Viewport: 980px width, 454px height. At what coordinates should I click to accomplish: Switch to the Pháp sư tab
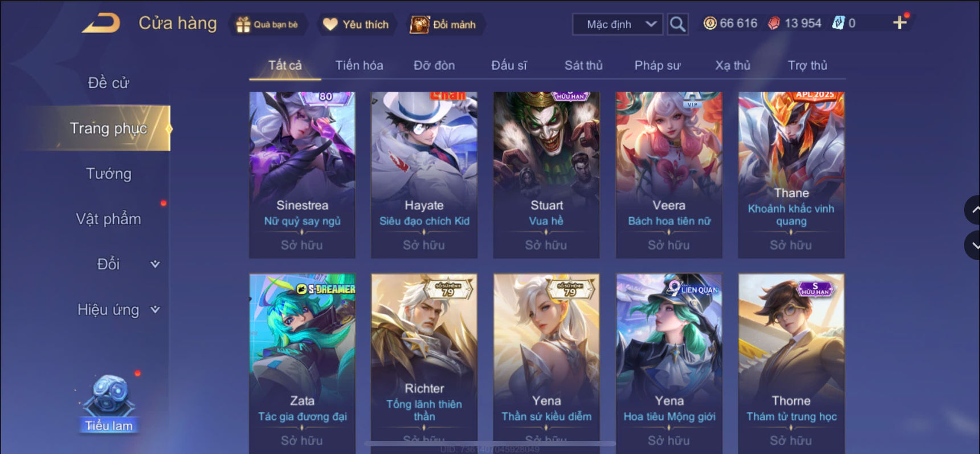658,66
